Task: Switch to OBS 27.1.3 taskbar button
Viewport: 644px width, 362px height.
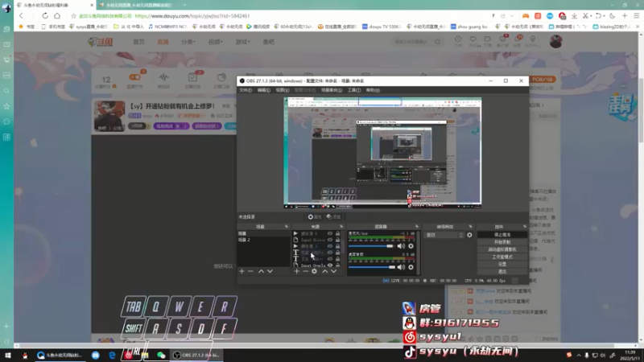Action: [196, 356]
